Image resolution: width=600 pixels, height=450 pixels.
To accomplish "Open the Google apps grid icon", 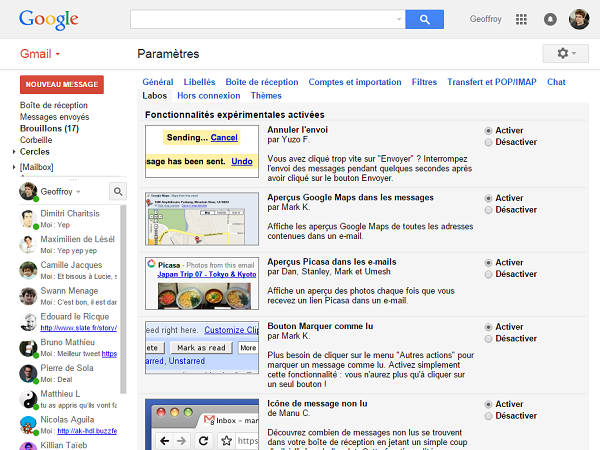I will click(x=521, y=19).
